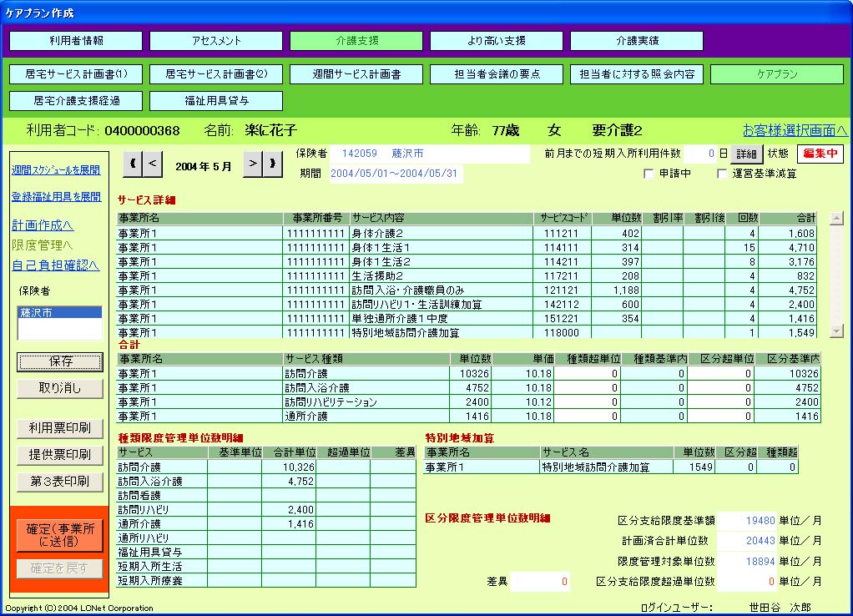Go to previous month arrow

[153, 164]
